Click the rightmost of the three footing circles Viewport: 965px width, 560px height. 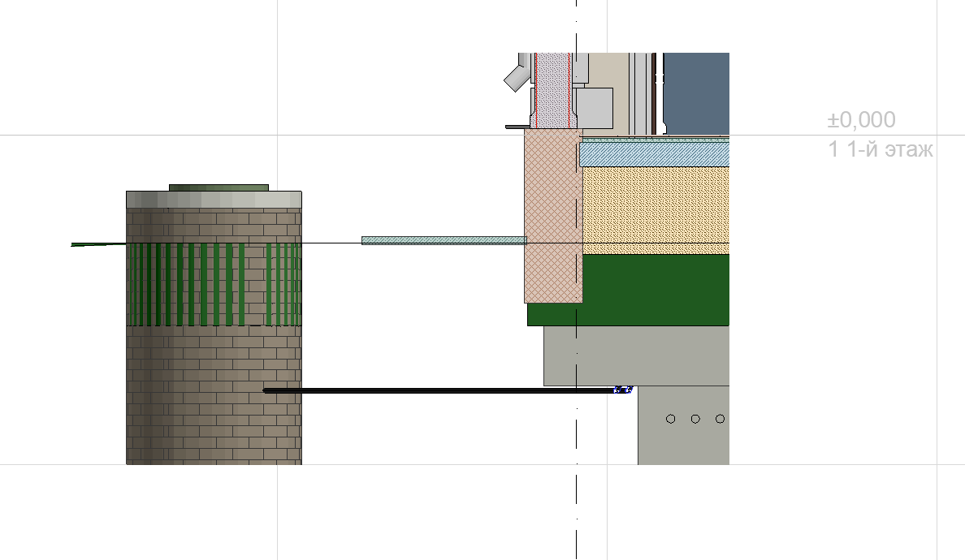(x=720, y=420)
